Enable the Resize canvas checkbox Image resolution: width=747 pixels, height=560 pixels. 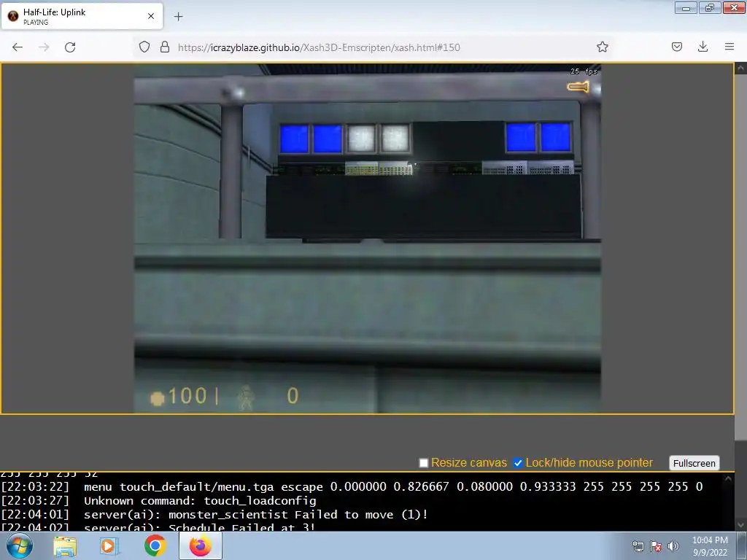click(x=424, y=463)
